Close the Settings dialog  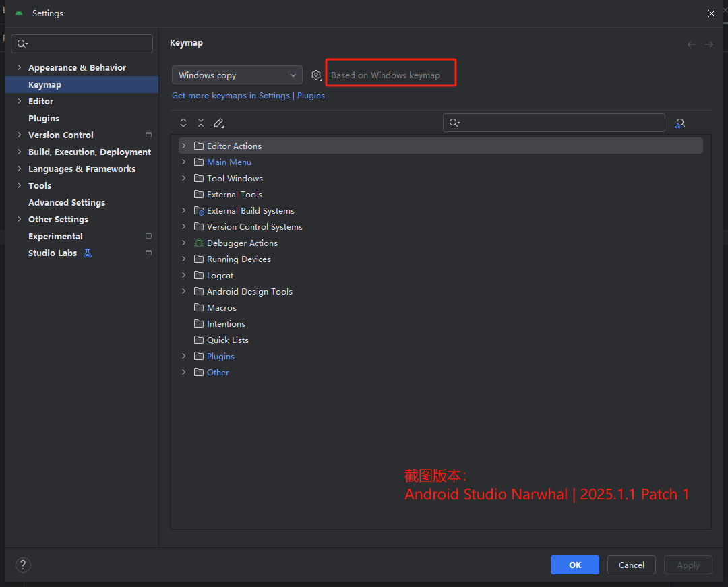tap(712, 13)
